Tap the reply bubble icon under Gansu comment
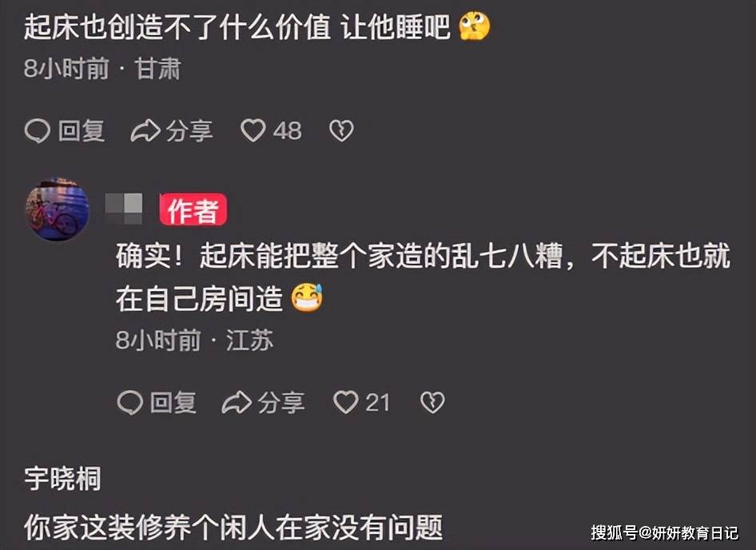This screenshot has width=756, height=550. (37, 131)
